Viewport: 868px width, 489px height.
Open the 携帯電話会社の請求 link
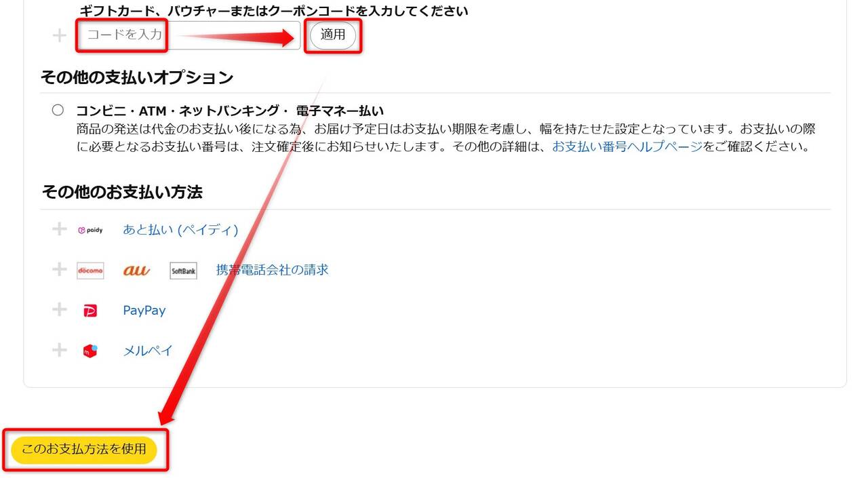272,270
